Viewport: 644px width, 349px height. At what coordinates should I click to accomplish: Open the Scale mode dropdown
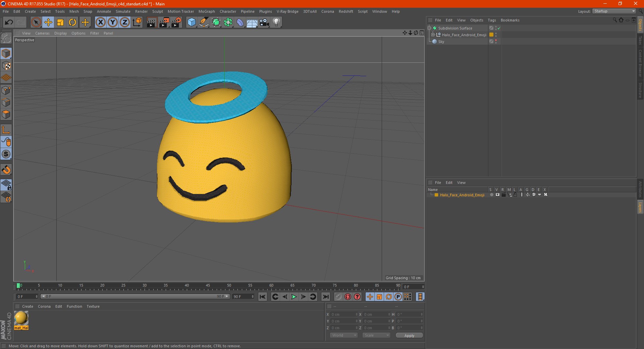click(376, 335)
